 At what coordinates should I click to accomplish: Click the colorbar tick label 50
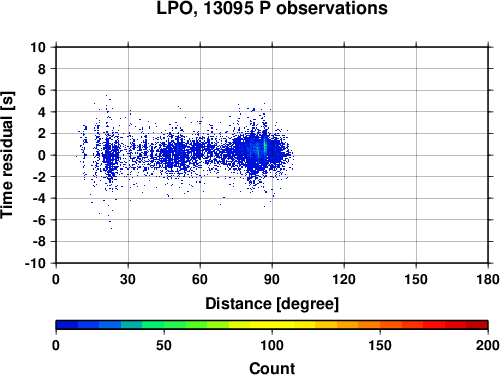[x=164, y=345]
